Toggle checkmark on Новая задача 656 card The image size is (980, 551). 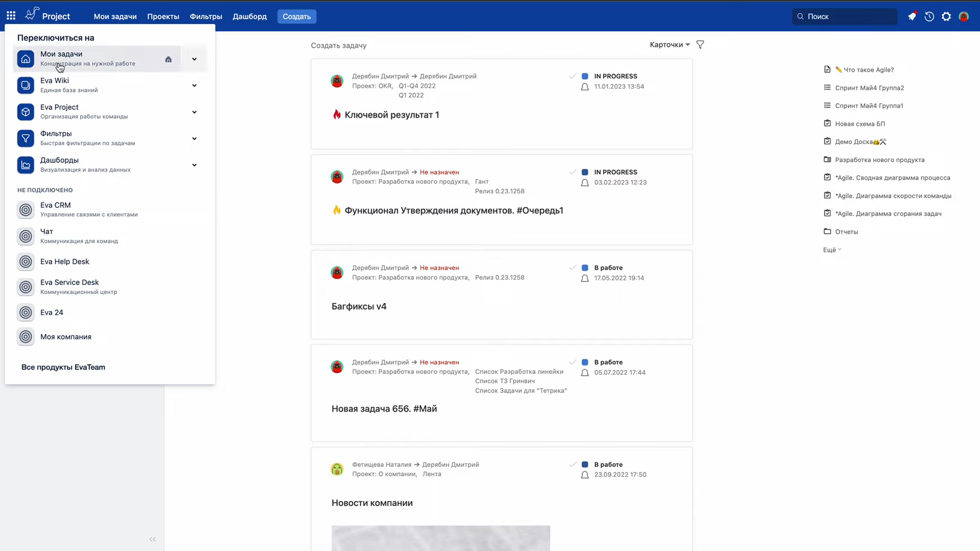tap(572, 362)
